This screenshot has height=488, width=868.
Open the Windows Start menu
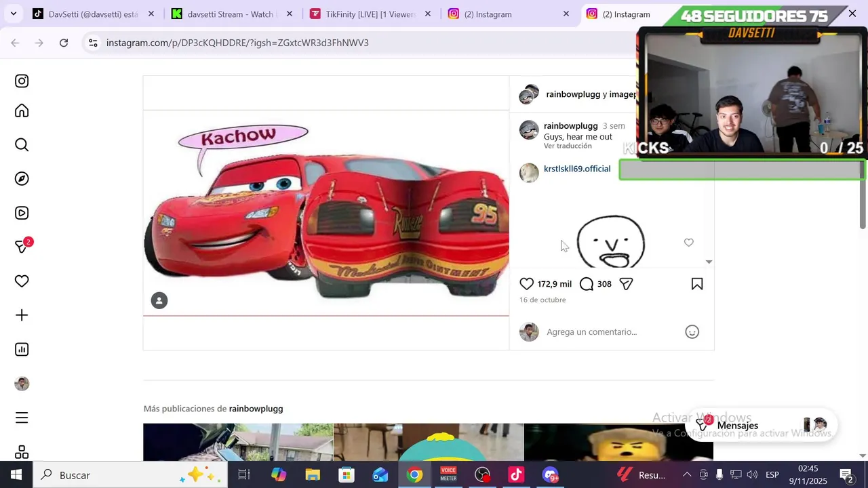tap(16, 475)
